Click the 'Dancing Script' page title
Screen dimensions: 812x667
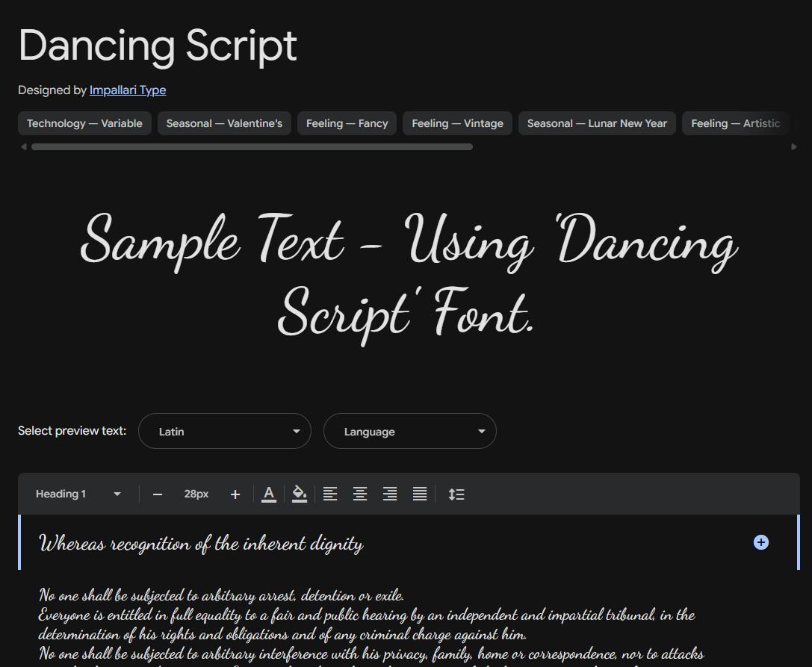pos(158,46)
